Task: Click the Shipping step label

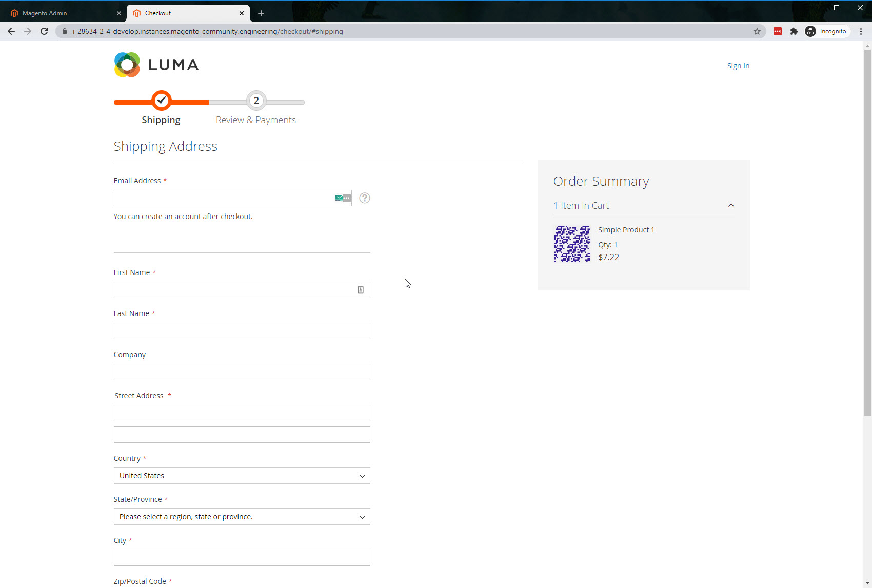Action: coord(161,120)
